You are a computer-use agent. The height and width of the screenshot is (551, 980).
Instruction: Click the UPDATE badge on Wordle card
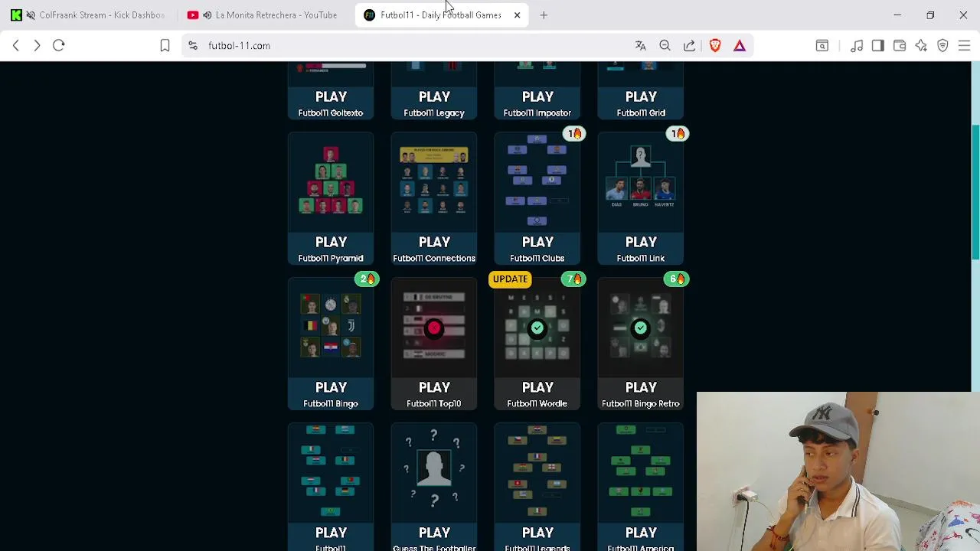click(510, 279)
